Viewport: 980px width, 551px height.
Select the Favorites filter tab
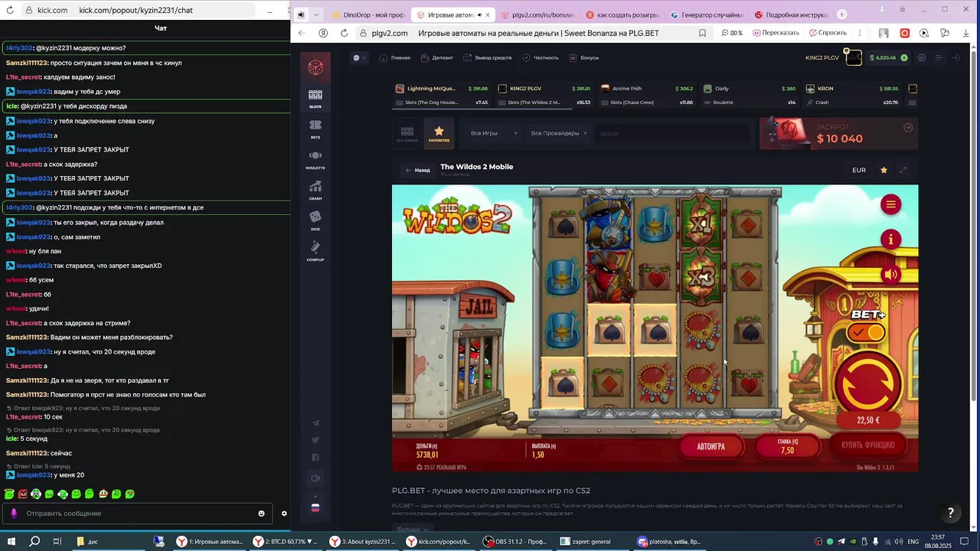pos(439,134)
